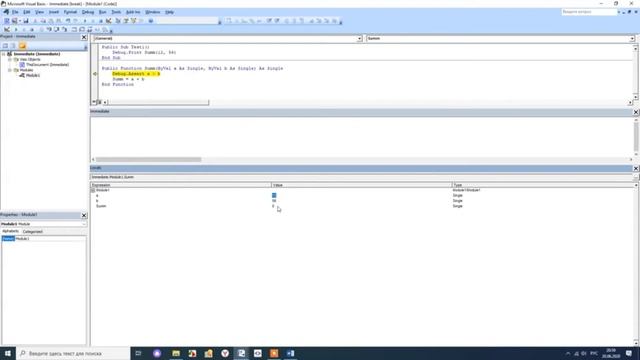Image resolution: width=640 pixels, height=360 pixels.
Task: Click View Code in the Project panel
Action: (5, 46)
